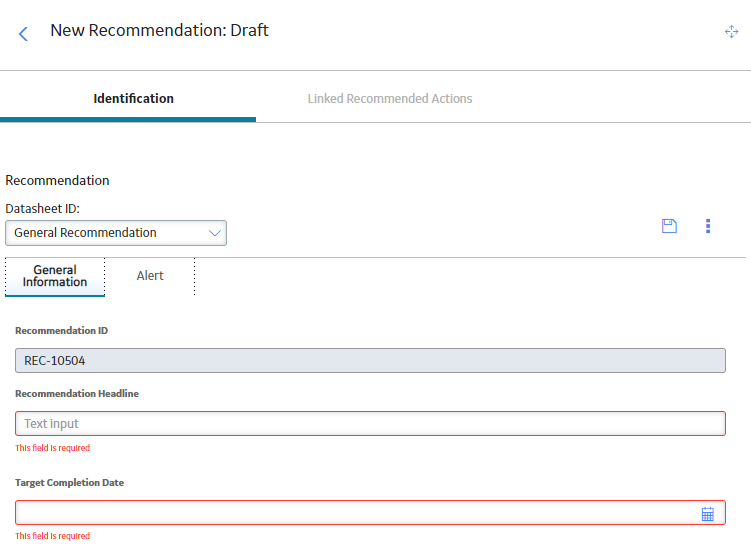
Task: Select the General Recommendation combo box
Action: click(x=116, y=233)
